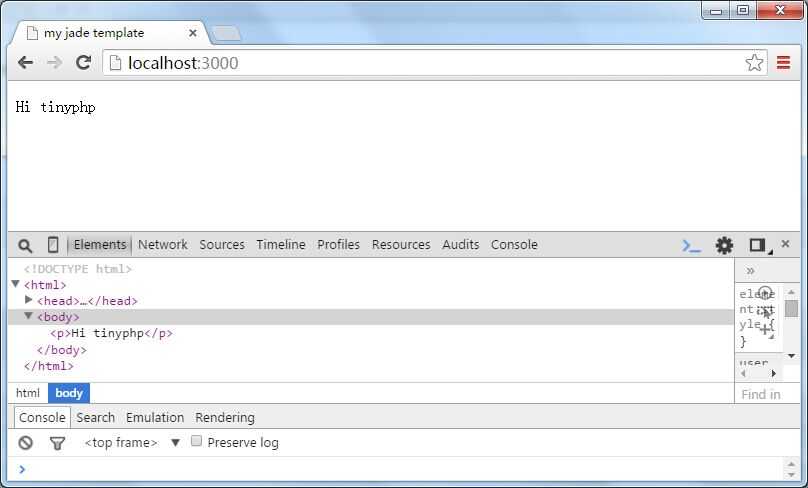Open the Profiles panel
The image size is (808, 488).
[x=338, y=245]
